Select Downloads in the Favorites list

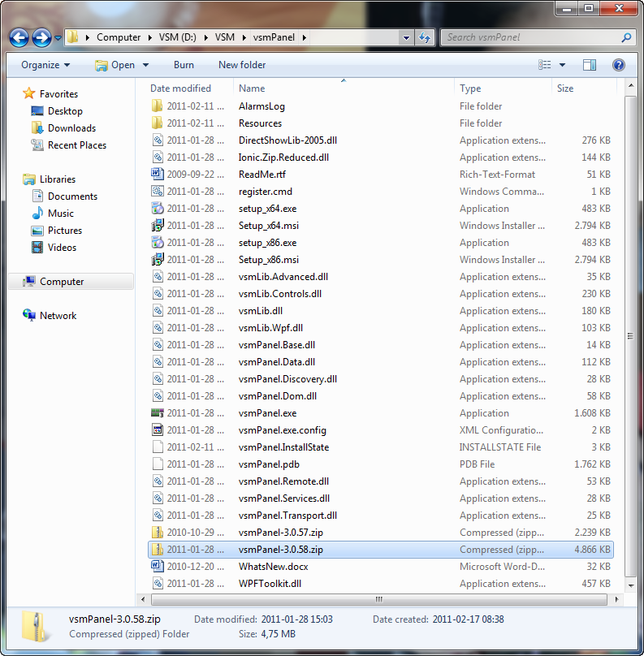coord(71,128)
